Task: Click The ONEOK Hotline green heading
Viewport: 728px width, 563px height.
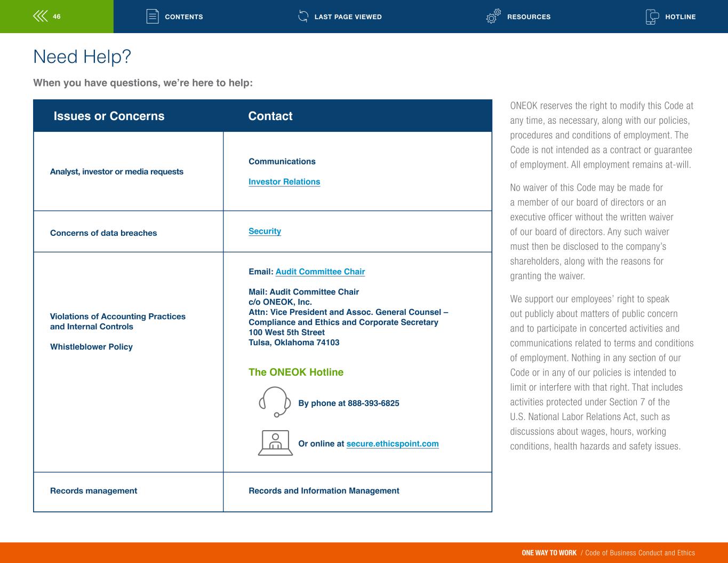Action: 296,372
